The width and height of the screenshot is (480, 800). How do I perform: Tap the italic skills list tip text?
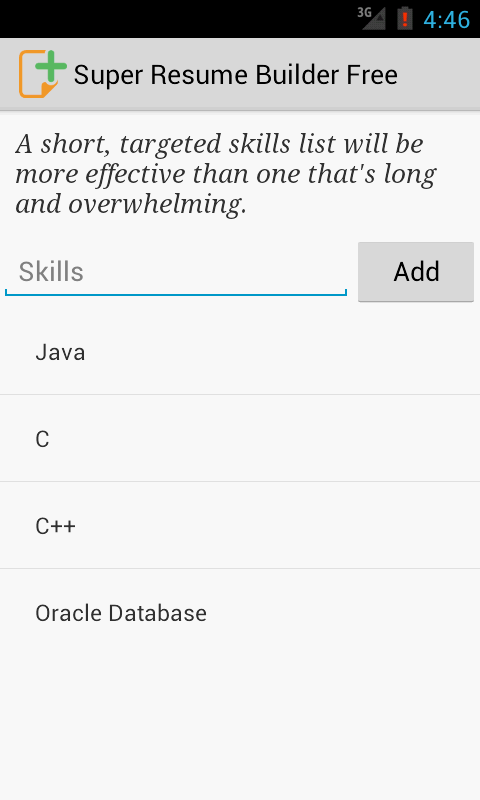click(x=226, y=173)
